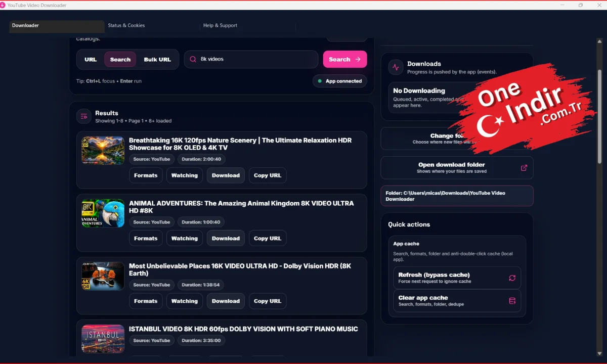The width and height of the screenshot is (607, 364).
Task: Click the green App connected status dot
Action: click(x=320, y=81)
